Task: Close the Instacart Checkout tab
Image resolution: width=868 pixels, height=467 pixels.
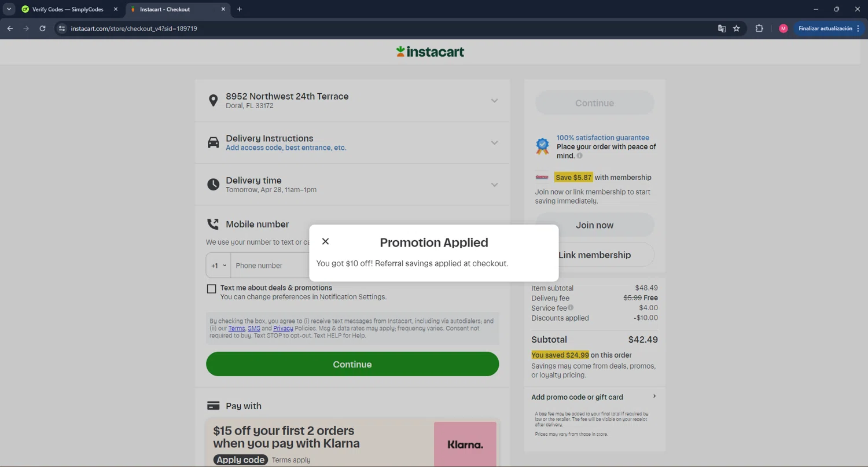Action: pyautogui.click(x=223, y=9)
